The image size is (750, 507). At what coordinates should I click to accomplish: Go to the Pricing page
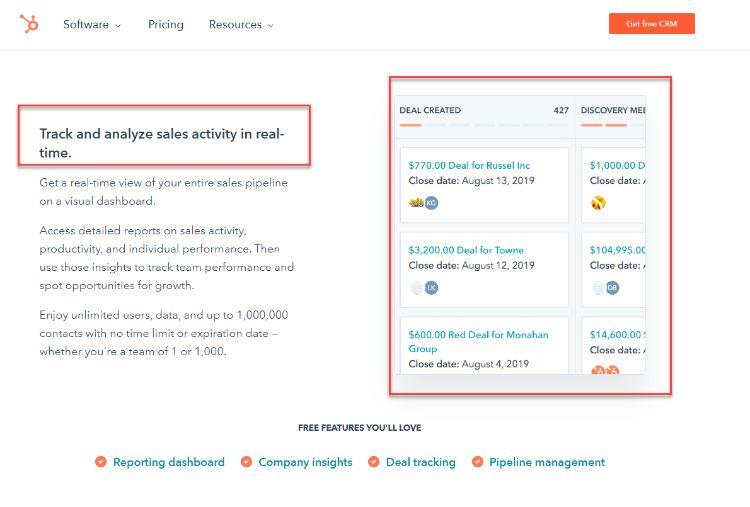[x=165, y=24]
